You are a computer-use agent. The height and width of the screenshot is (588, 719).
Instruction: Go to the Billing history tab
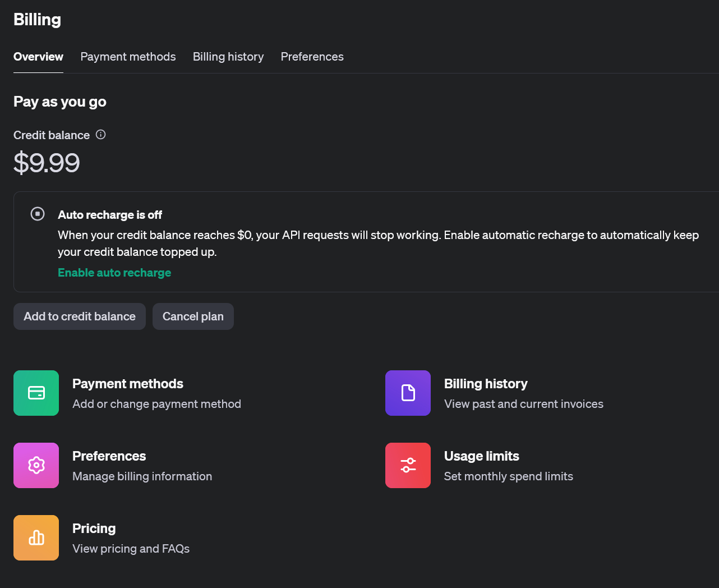click(228, 57)
